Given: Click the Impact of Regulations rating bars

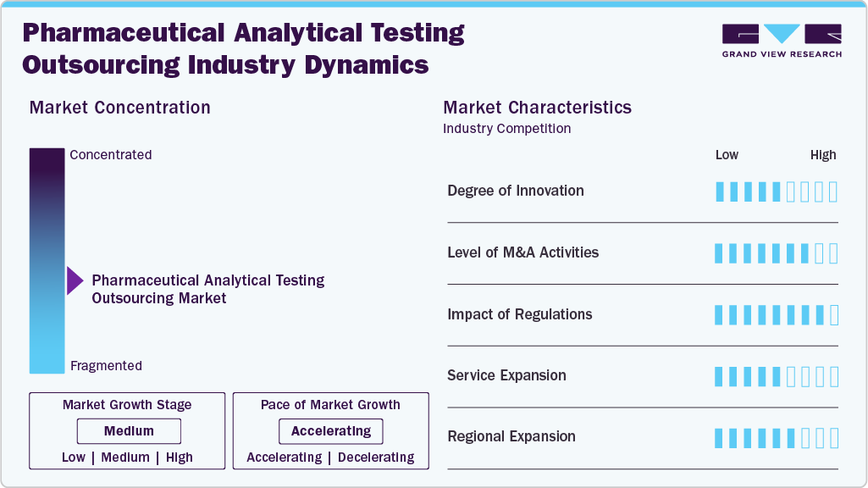Looking at the screenshot, I should coord(776,315).
